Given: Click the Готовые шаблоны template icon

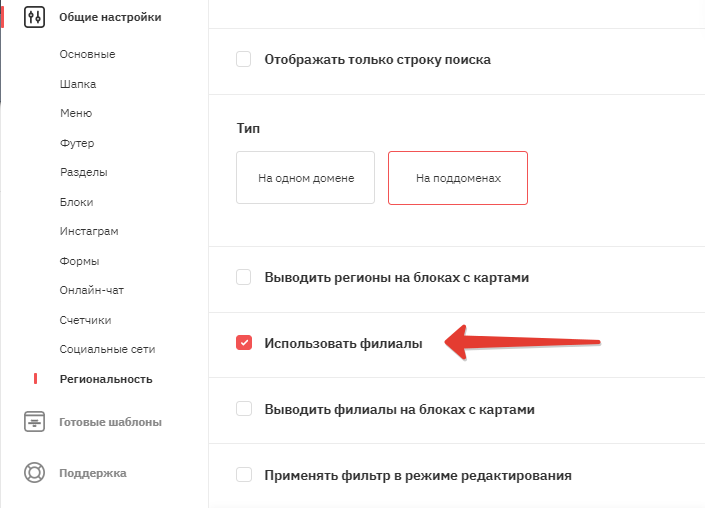Looking at the screenshot, I should coord(34,422).
